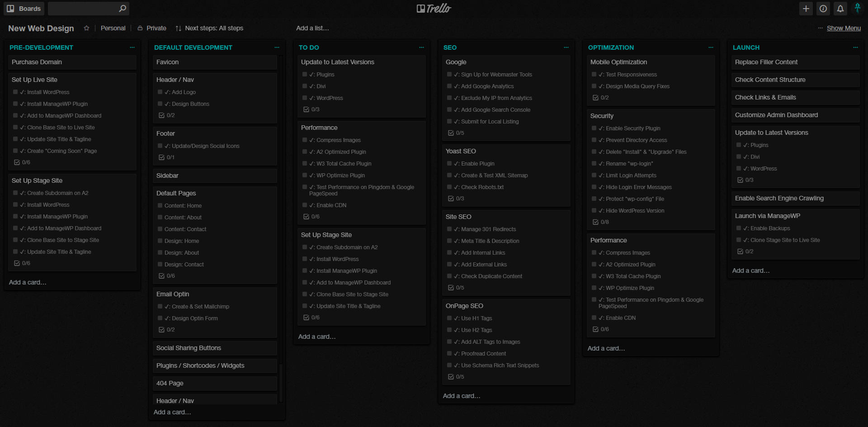Change Private visibility setting

coord(152,28)
